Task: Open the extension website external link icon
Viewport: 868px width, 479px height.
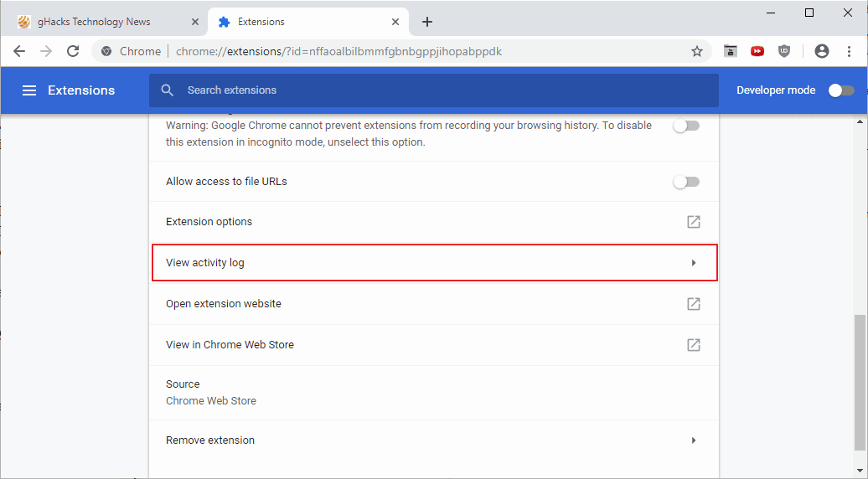Action: point(694,304)
